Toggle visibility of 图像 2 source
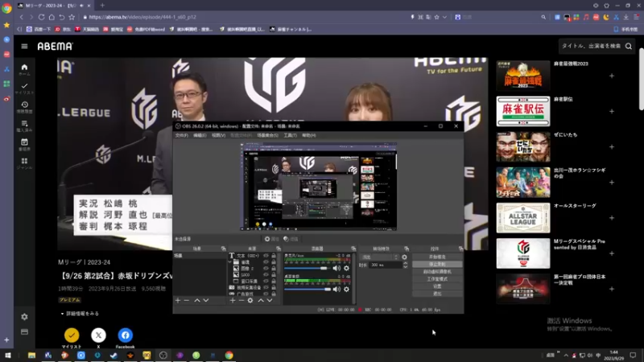644x362 pixels. tap(266, 269)
